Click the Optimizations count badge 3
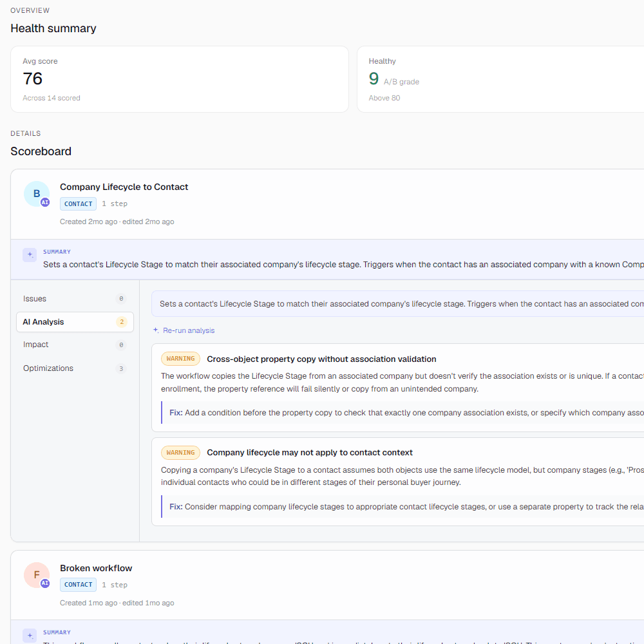The height and width of the screenshot is (644, 644). click(121, 368)
